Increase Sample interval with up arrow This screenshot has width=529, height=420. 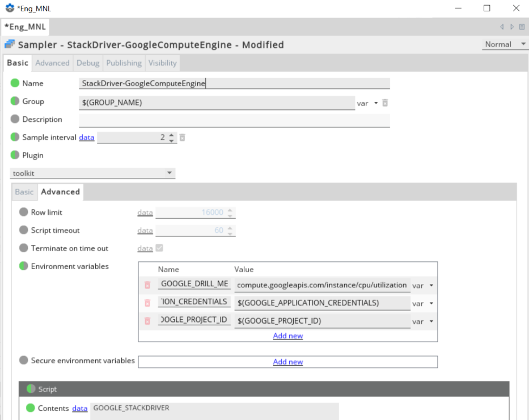pos(171,135)
